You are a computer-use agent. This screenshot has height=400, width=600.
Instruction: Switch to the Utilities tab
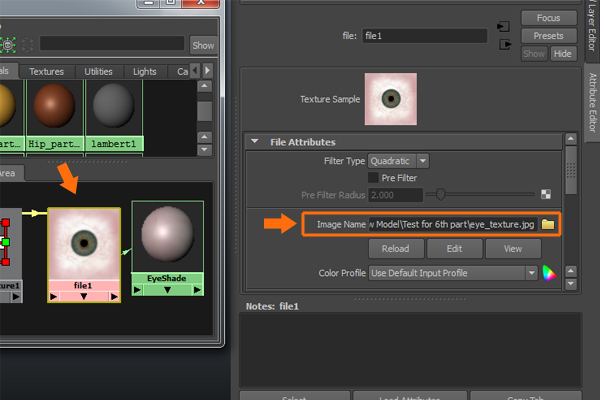99,71
